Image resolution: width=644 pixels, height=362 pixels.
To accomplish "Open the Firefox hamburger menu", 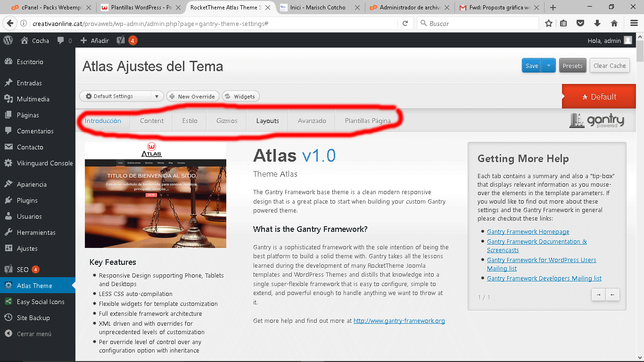I will click(x=634, y=23).
